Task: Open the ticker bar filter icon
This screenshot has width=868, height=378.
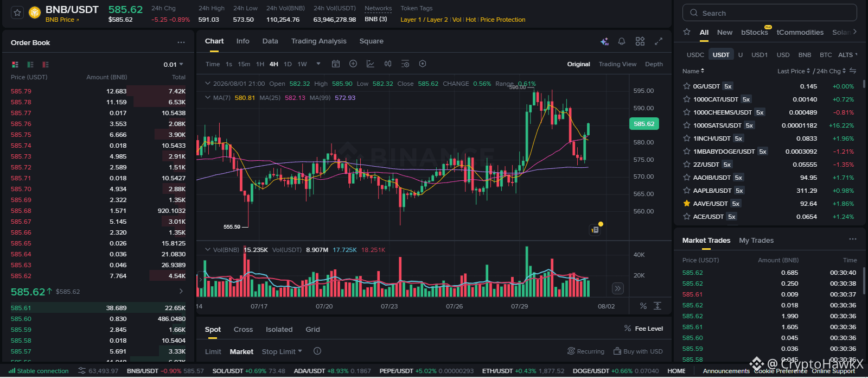Action: [82, 371]
